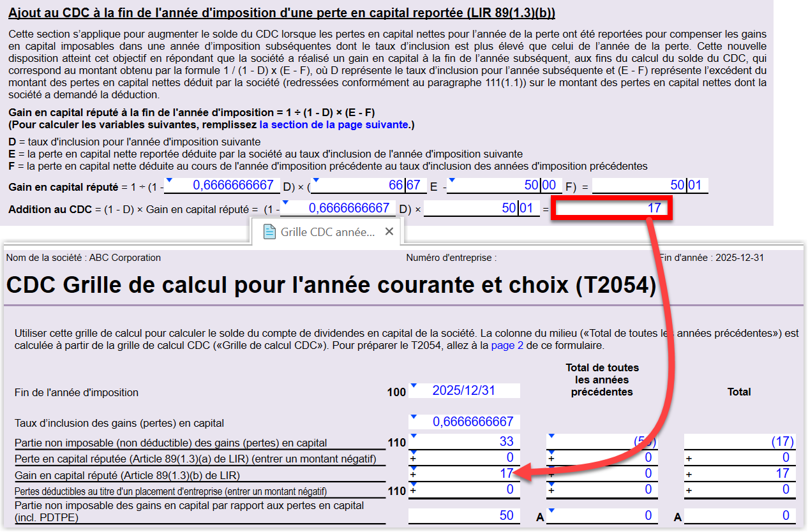
Task: Select the D rate field in 'Addition au CDC' row
Action: click(340, 208)
